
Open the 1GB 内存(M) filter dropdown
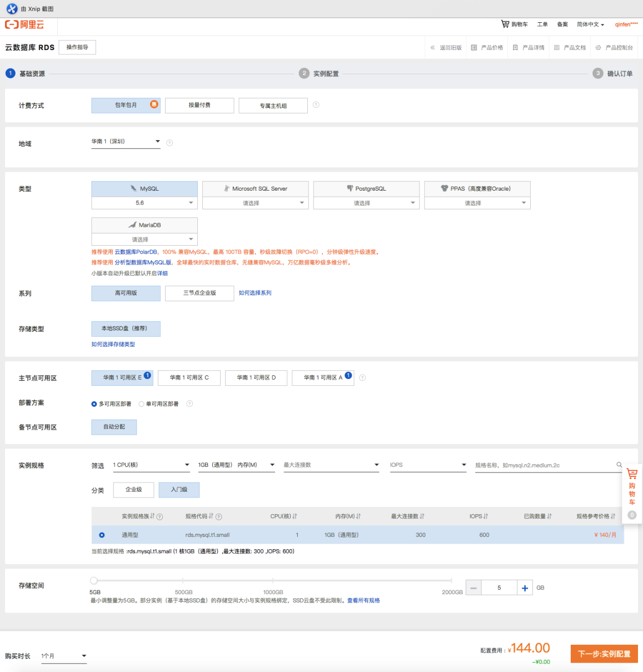(x=237, y=465)
